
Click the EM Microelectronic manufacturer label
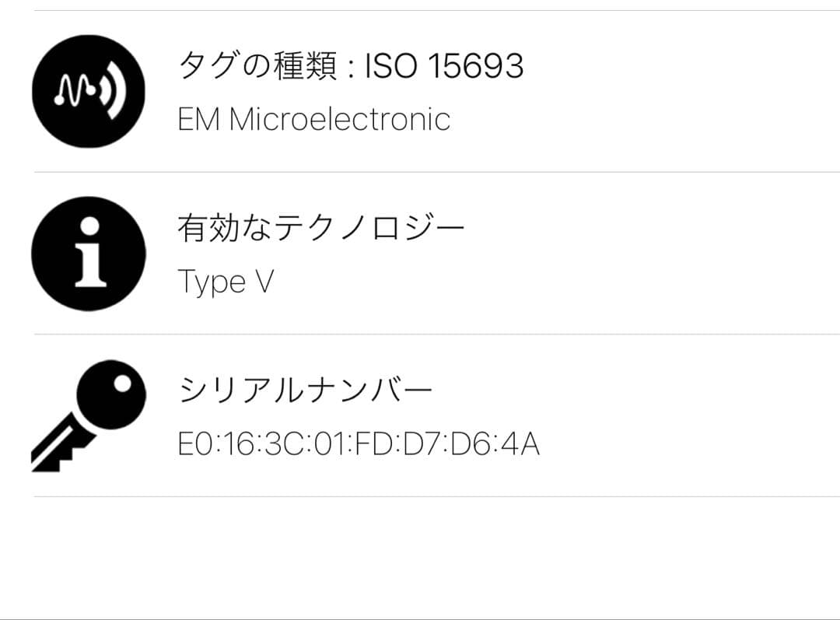pyautogui.click(x=314, y=118)
